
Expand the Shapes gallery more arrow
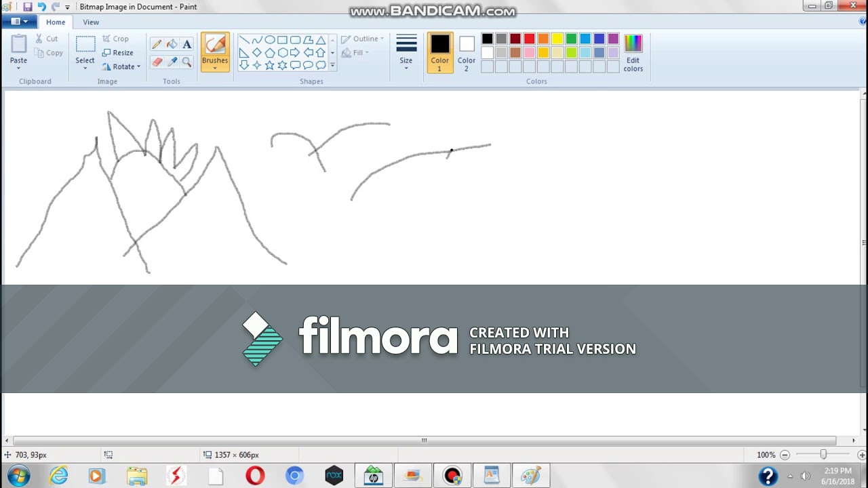tap(332, 65)
